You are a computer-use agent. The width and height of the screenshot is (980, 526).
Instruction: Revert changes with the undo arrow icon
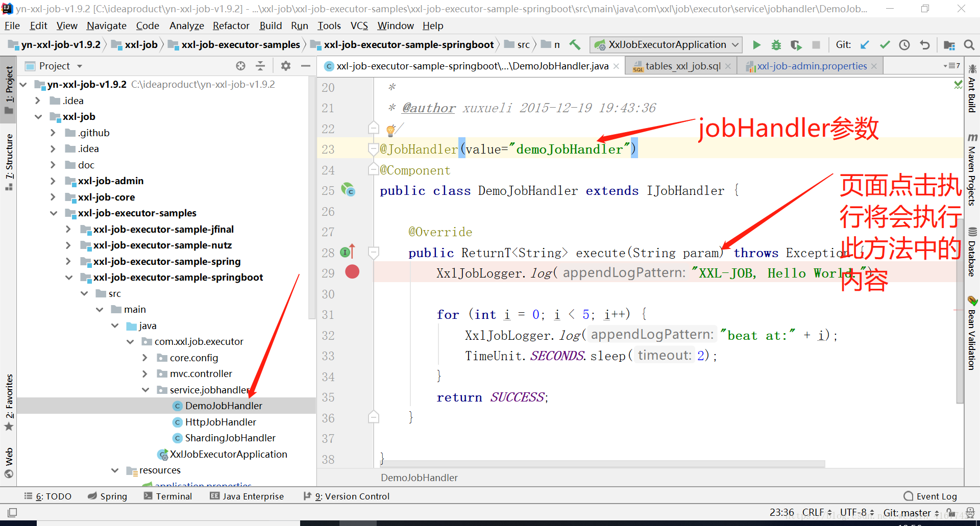pyautogui.click(x=924, y=45)
